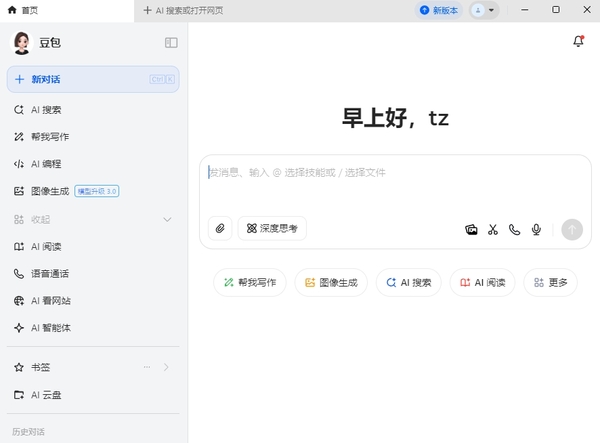Select the 首页 tab
600x443 pixels.
(67, 10)
